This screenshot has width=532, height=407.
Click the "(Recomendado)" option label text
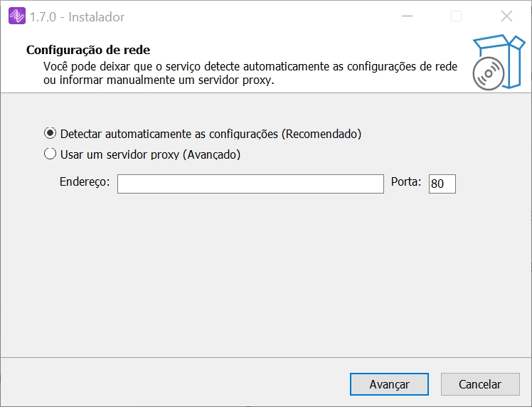coord(321,134)
